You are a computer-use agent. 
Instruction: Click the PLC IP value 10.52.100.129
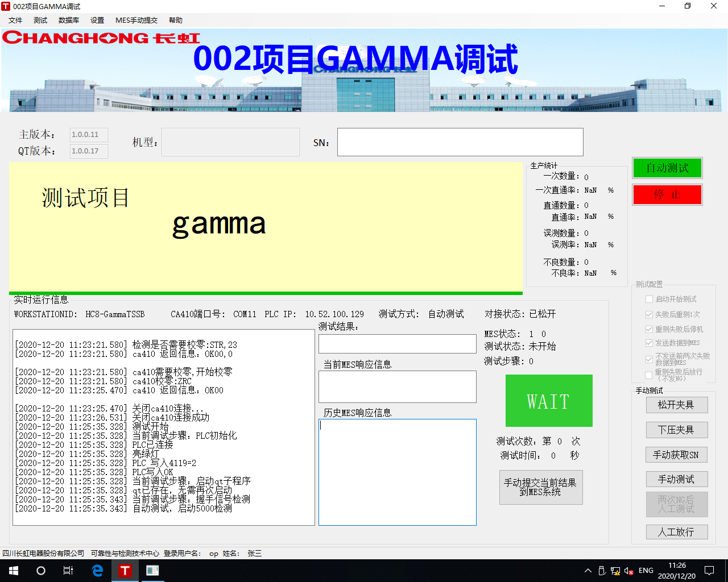tap(334, 314)
